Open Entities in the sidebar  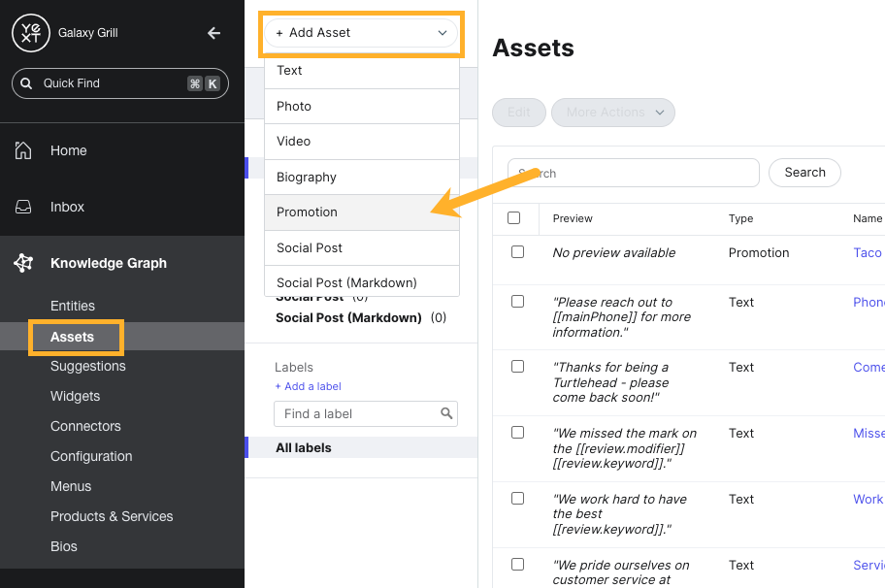tap(73, 306)
